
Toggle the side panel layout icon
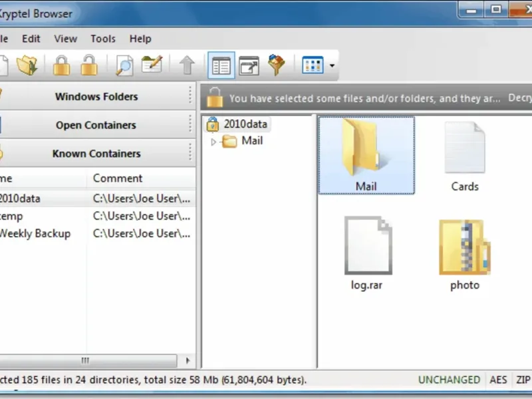coord(221,65)
